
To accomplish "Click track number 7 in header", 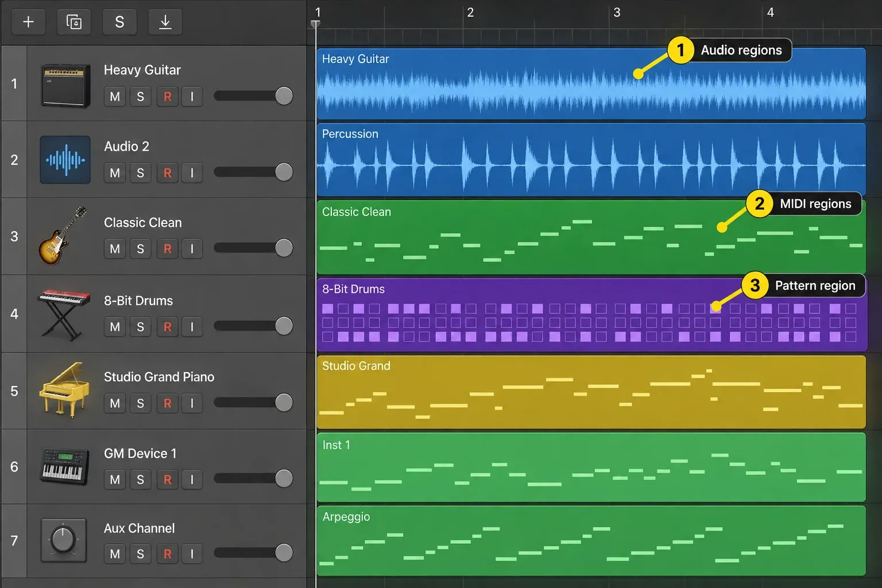I will coord(14,541).
